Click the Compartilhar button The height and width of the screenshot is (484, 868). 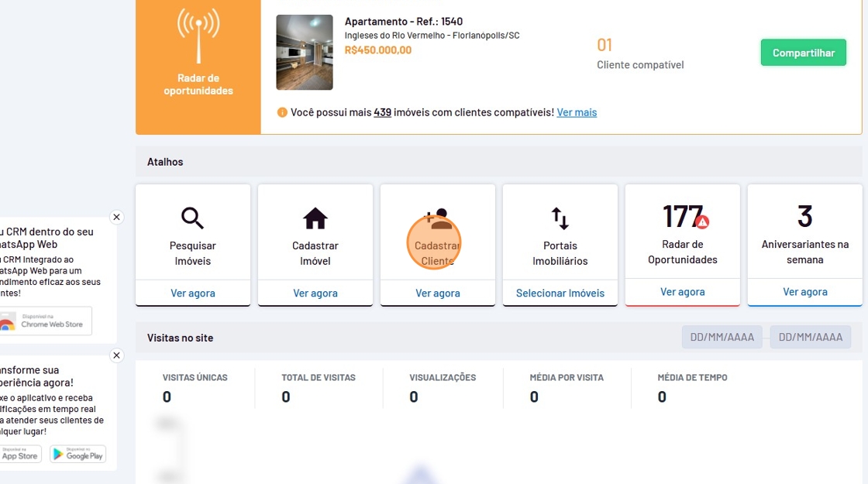tap(803, 53)
